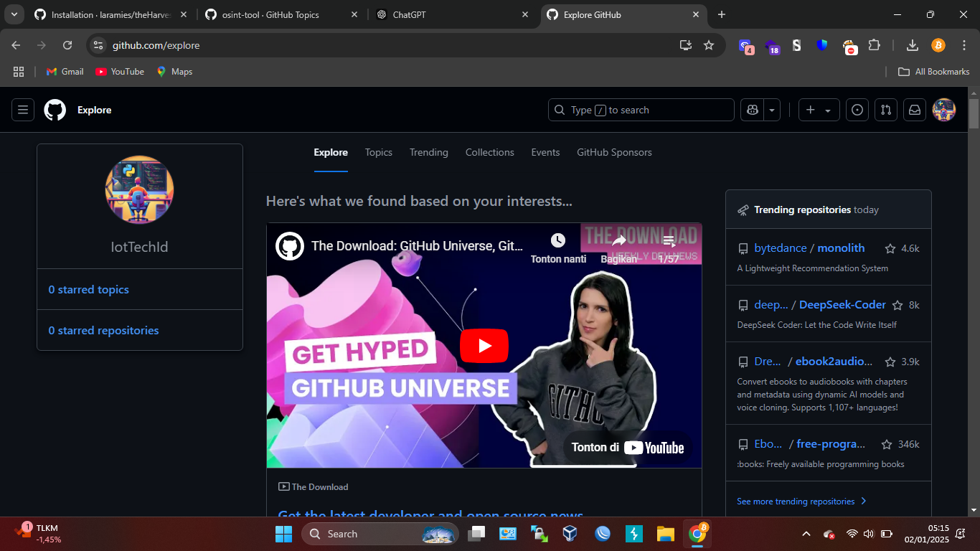The image size is (980, 551).
Task: Click the video channel GitHub logo
Action: (290, 246)
